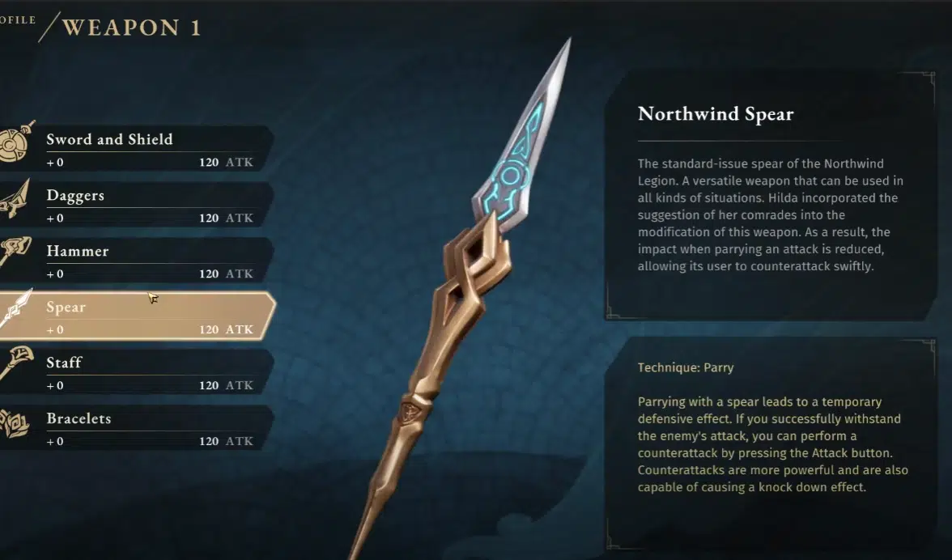This screenshot has width=952, height=560.
Task: Select the highlighted Spear row
Action: click(x=138, y=316)
